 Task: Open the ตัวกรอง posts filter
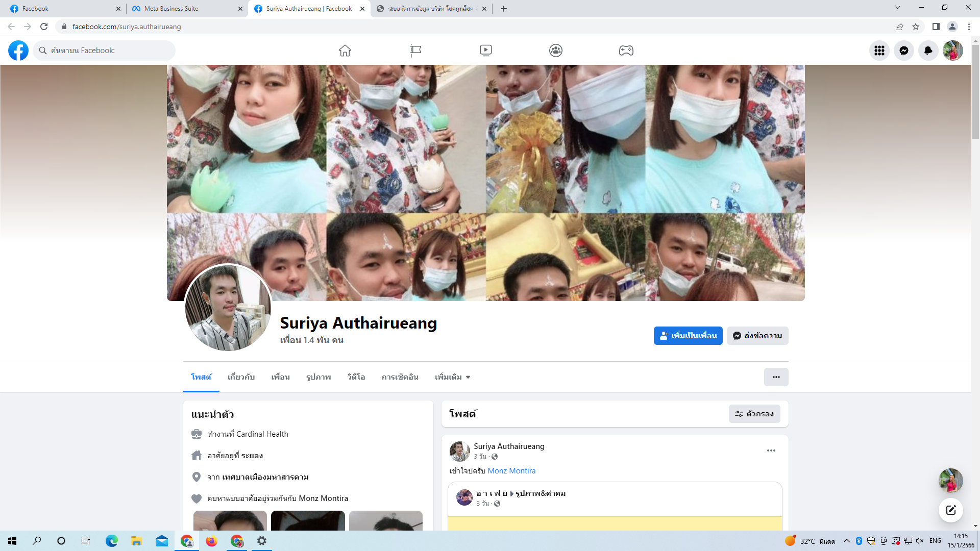754,414
